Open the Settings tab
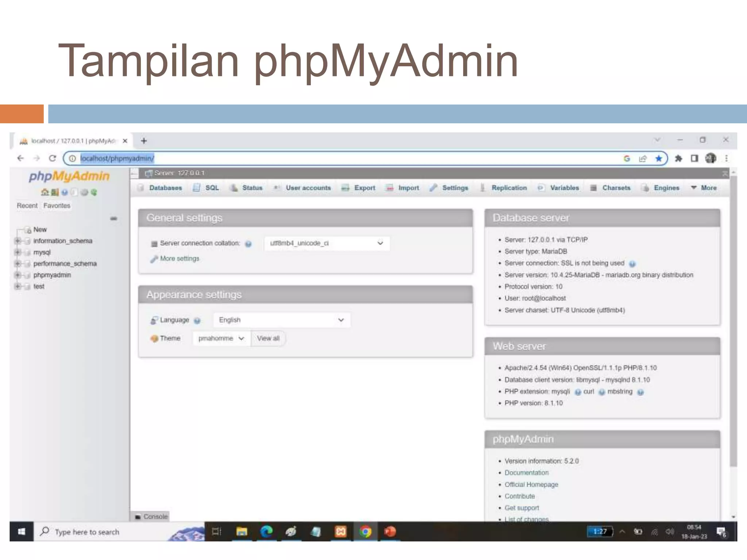Viewport: 747px width, 560px height. (449, 188)
